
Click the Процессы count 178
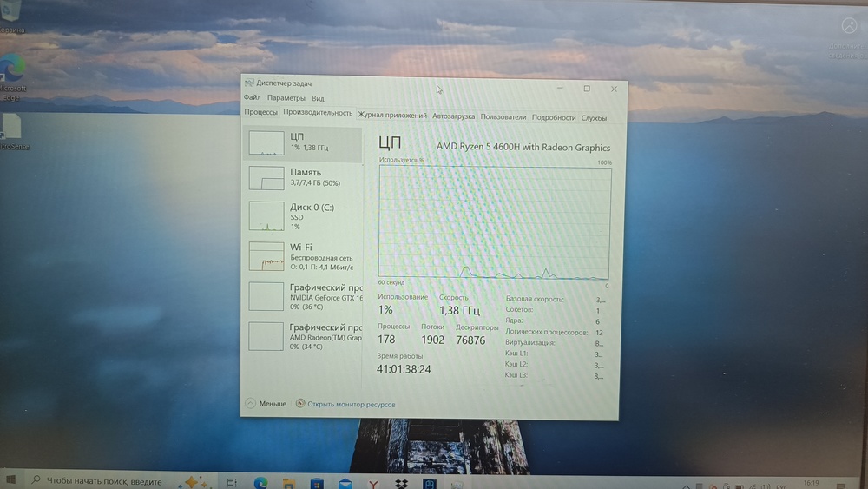click(386, 339)
